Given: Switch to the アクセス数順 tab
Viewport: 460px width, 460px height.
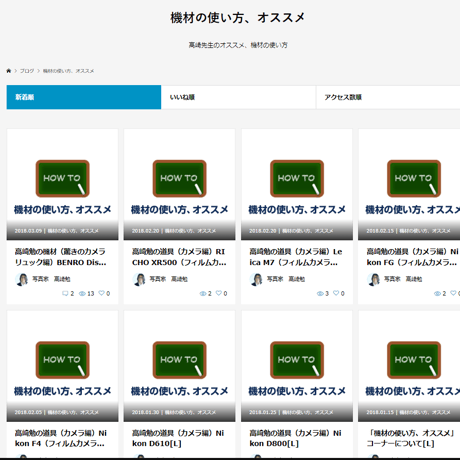Looking at the screenshot, I should pos(388,97).
